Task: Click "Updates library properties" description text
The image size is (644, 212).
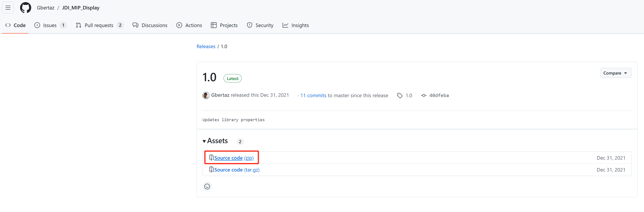Action: point(234,120)
